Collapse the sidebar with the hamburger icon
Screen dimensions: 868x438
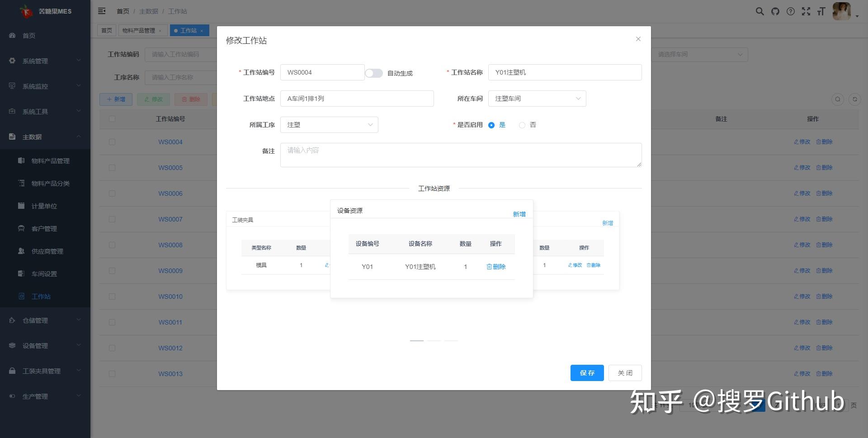102,11
